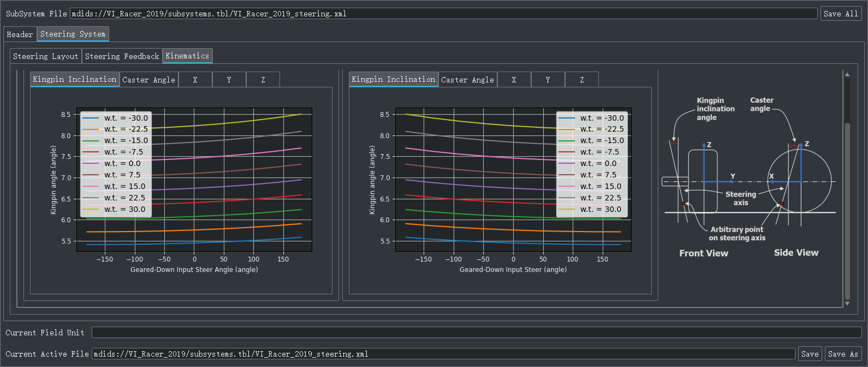
Task: Switch to left panel X tab
Action: tap(195, 80)
